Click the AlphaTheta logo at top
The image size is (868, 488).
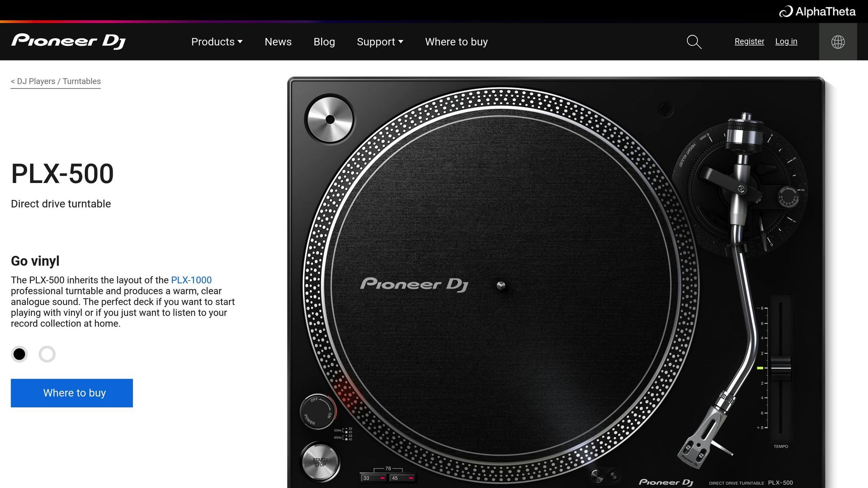[x=817, y=11]
